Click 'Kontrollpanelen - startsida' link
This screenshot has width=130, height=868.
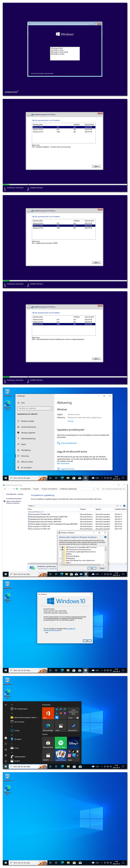15,494
